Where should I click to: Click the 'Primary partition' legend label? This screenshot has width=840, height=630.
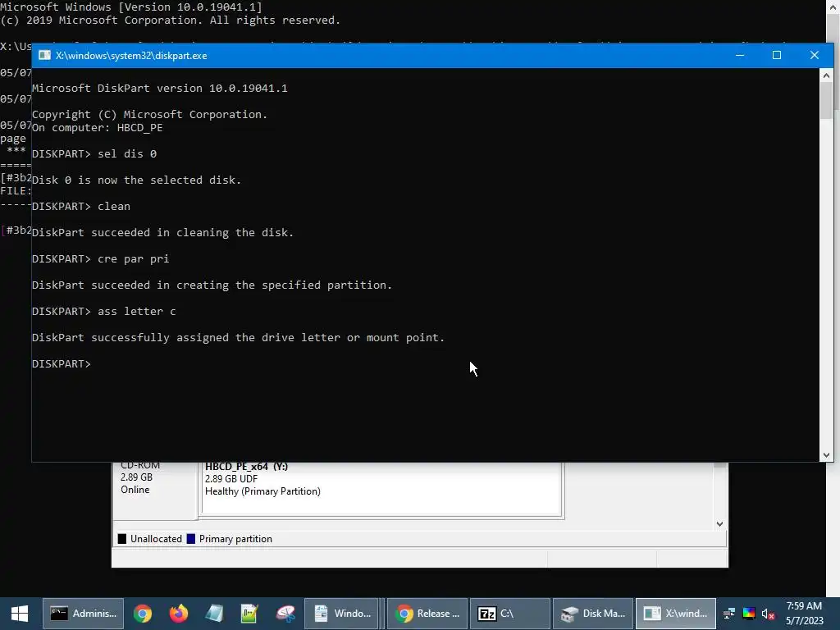235,539
